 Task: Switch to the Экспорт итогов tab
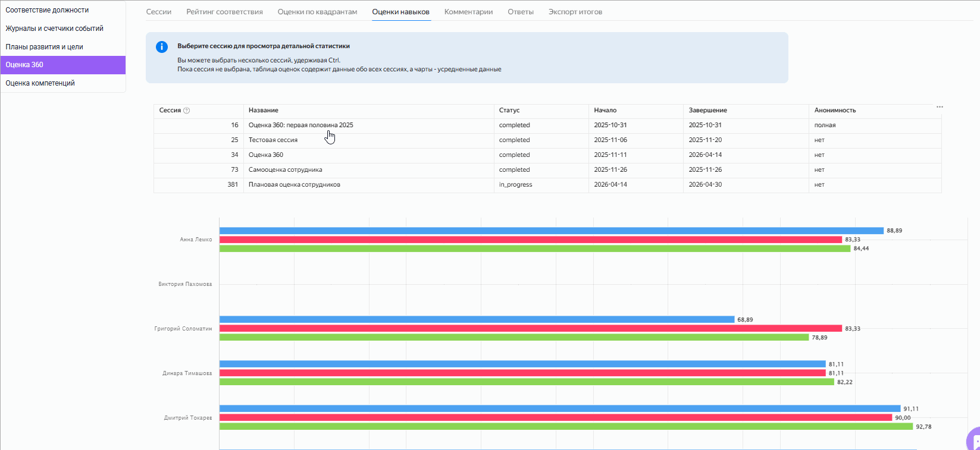click(x=575, y=12)
